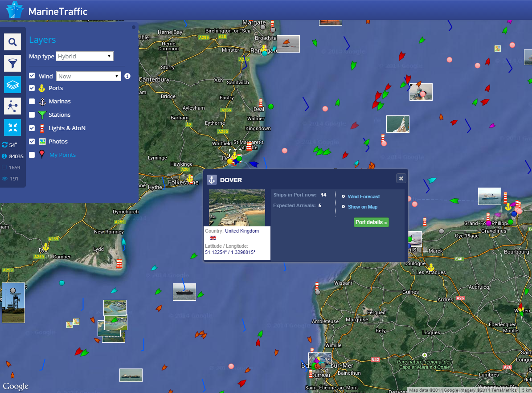The width and height of the screenshot is (532, 393).
Task: Uncheck the Lights & AtoN checkbox
Action: pos(32,128)
